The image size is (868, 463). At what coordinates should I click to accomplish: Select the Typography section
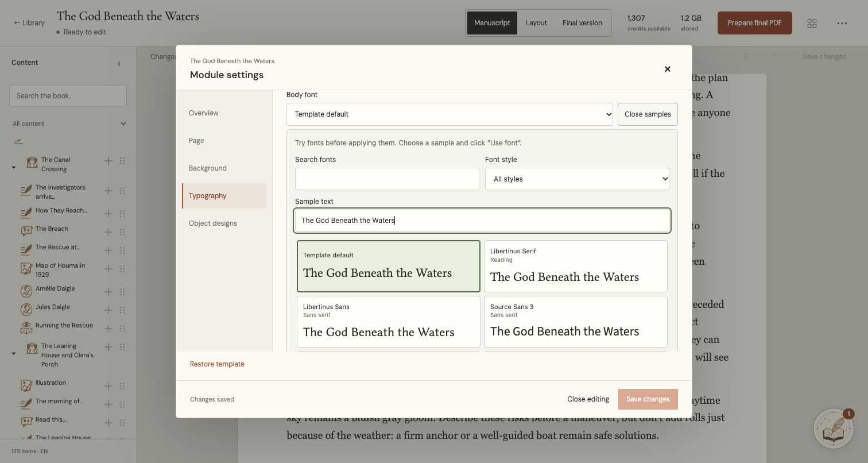pyautogui.click(x=224, y=196)
